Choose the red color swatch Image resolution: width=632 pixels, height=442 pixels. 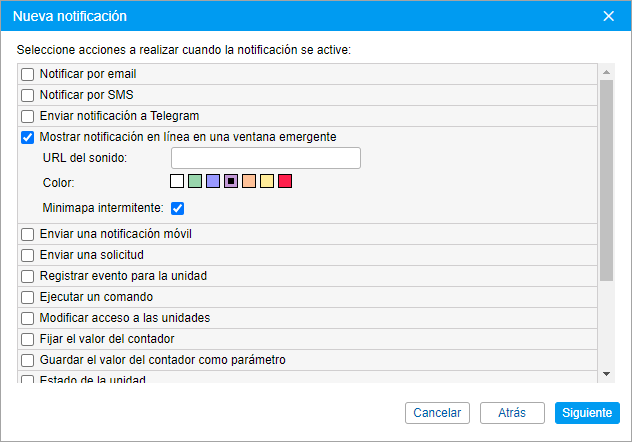click(285, 181)
